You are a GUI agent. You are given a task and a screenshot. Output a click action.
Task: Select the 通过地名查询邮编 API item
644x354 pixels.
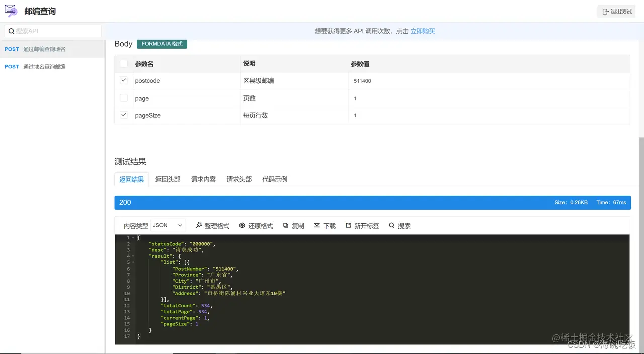tap(52, 66)
